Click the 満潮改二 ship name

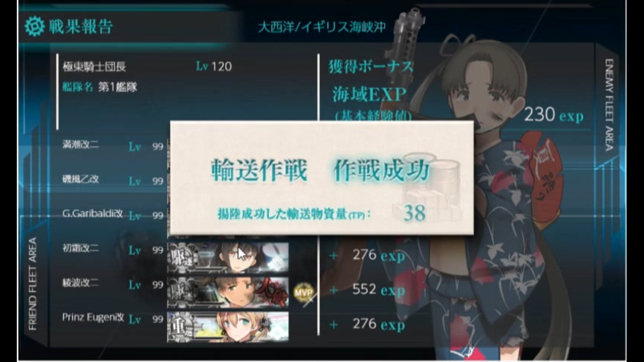80,145
